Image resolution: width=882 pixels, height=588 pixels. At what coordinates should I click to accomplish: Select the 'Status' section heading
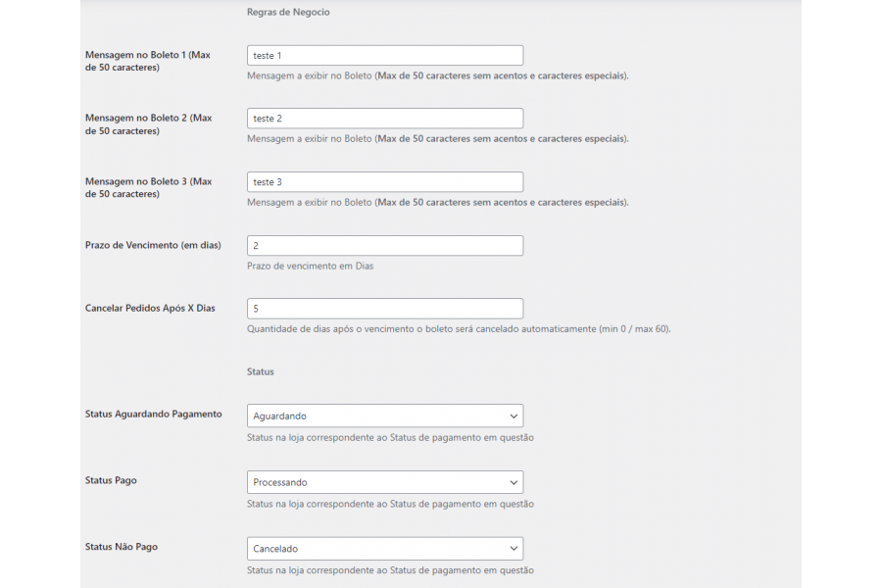pos(261,371)
